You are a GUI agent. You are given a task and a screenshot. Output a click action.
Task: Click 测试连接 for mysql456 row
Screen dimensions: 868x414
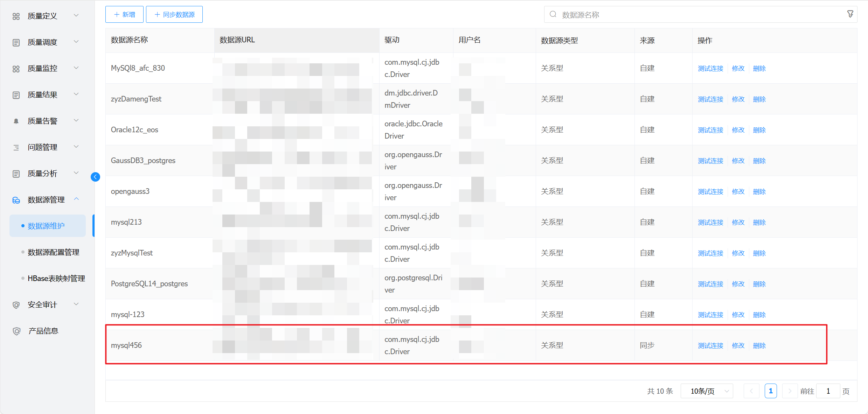tap(710, 346)
